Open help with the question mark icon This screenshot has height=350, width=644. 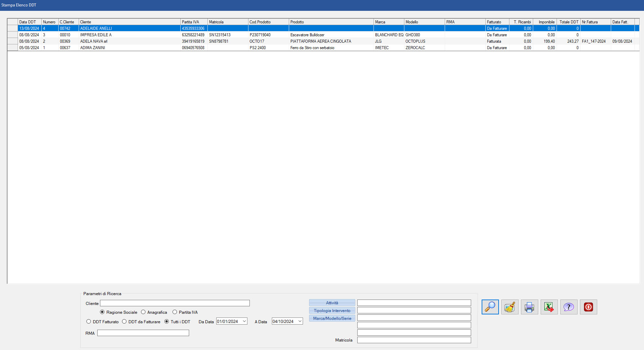coord(569,307)
